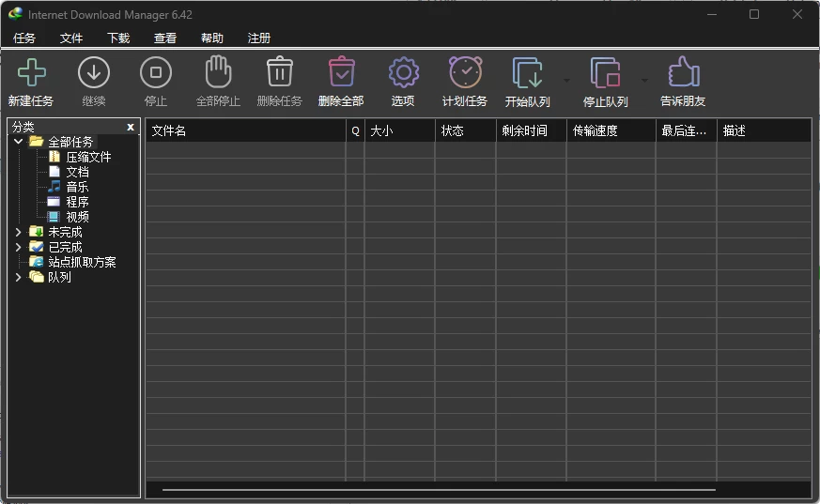Click the horizontal scrollbar below the download list
This screenshot has height=504, width=820.
(439, 490)
